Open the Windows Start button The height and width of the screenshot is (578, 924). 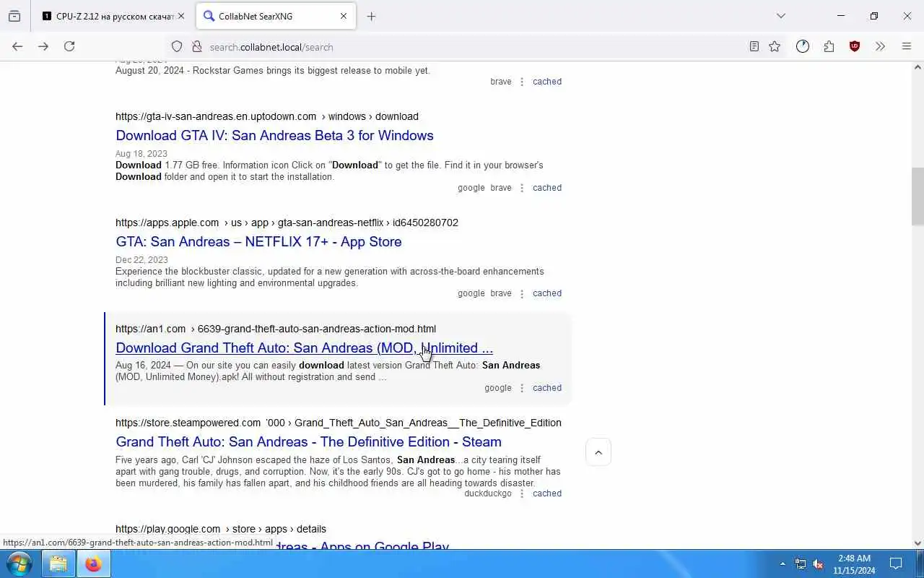[x=19, y=564]
